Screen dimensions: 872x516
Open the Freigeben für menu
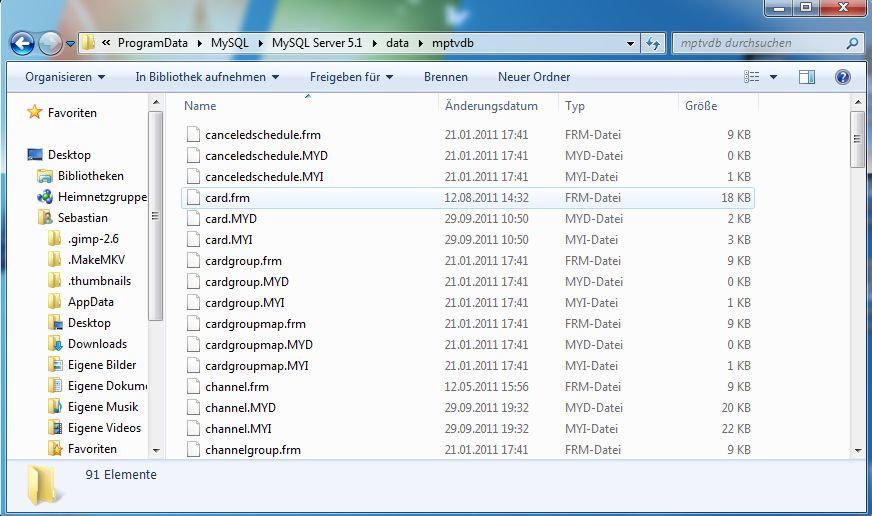351,77
